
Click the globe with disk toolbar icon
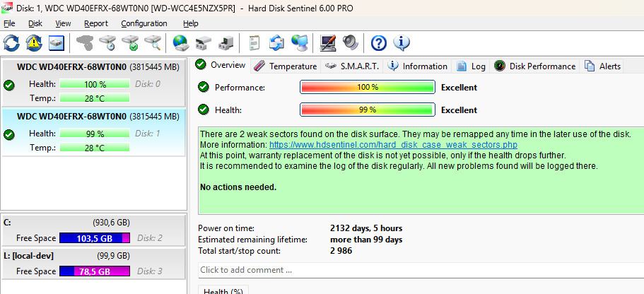[181, 43]
